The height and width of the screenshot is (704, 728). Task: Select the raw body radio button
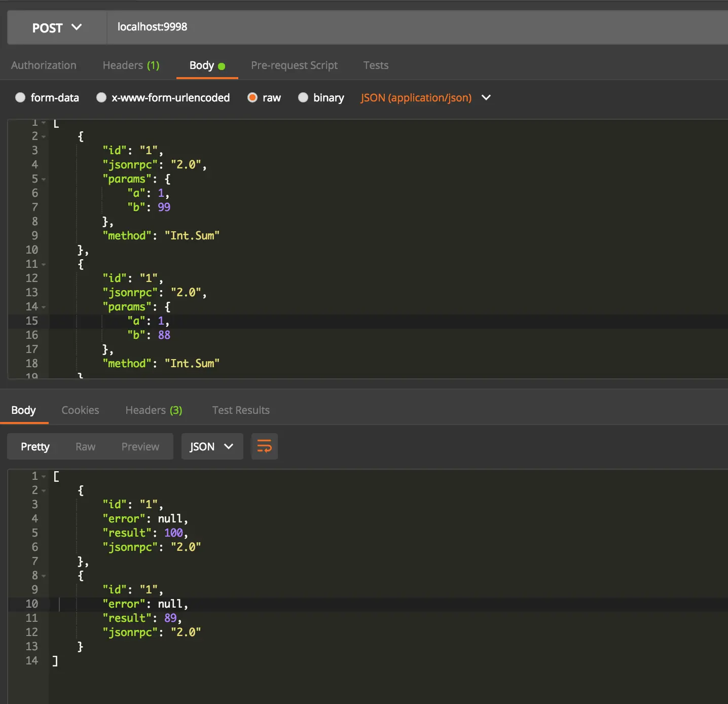click(x=252, y=97)
